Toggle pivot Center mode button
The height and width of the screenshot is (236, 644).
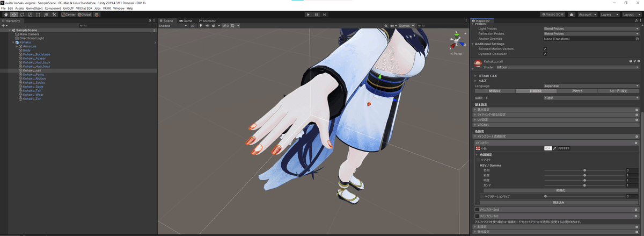click(x=68, y=15)
